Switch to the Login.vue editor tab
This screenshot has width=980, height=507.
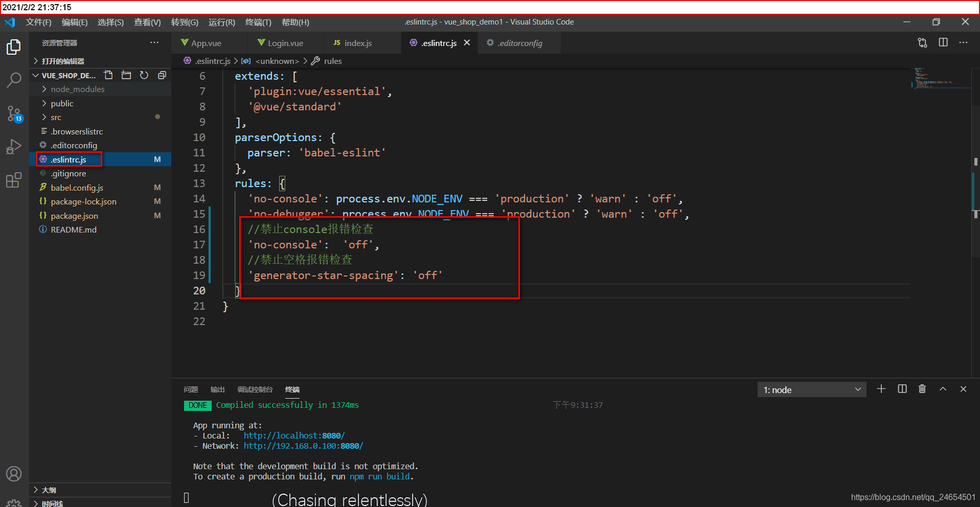pyautogui.click(x=286, y=43)
